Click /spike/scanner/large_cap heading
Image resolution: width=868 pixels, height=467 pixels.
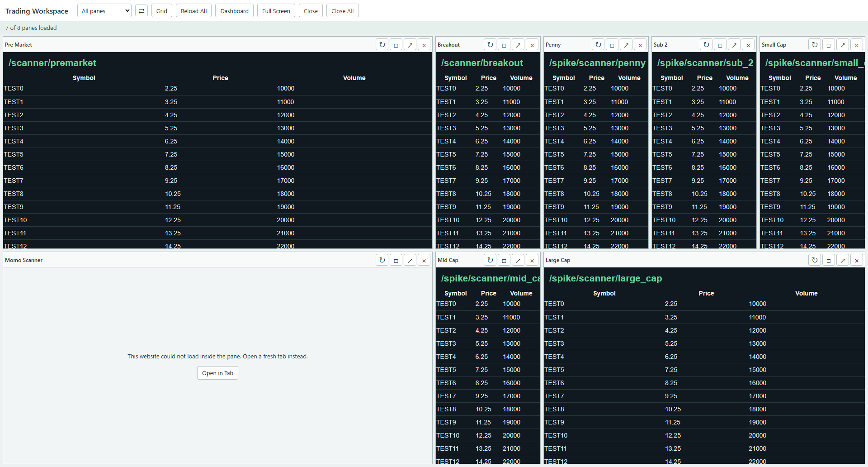point(605,278)
